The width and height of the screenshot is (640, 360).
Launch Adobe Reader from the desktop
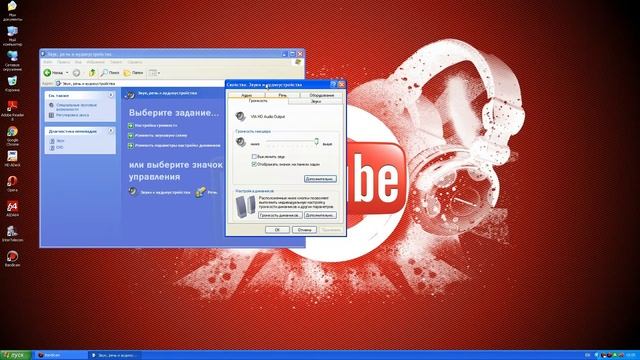(x=12, y=106)
